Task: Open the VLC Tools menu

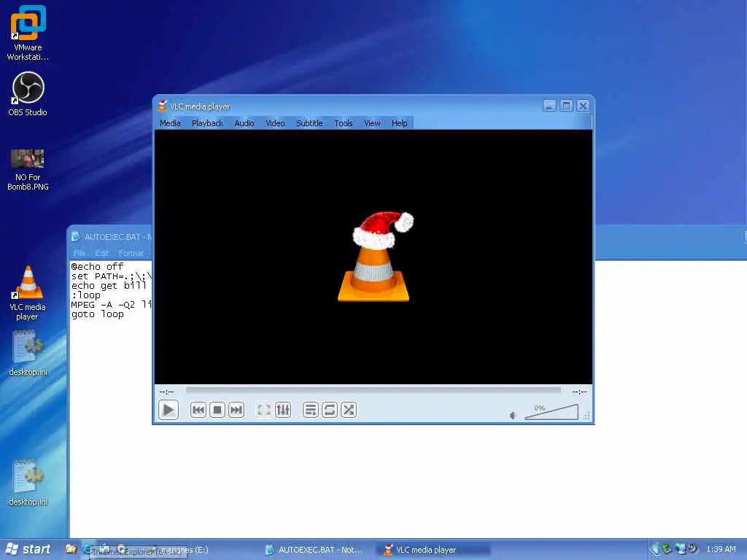Action: click(343, 122)
